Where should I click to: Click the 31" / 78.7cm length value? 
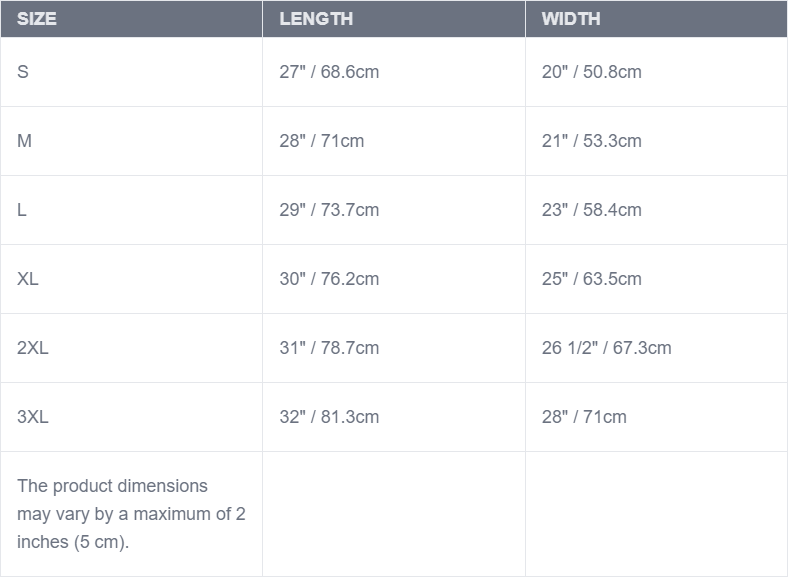329,348
